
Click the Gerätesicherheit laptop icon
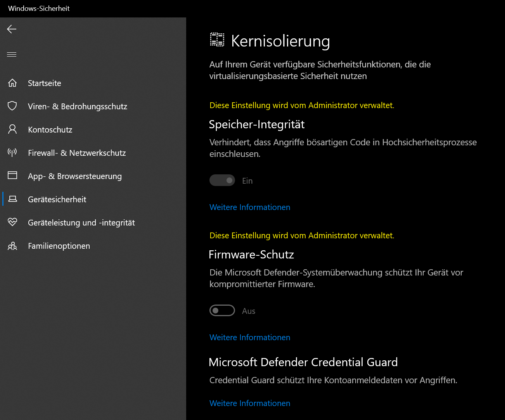(x=12, y=199)
